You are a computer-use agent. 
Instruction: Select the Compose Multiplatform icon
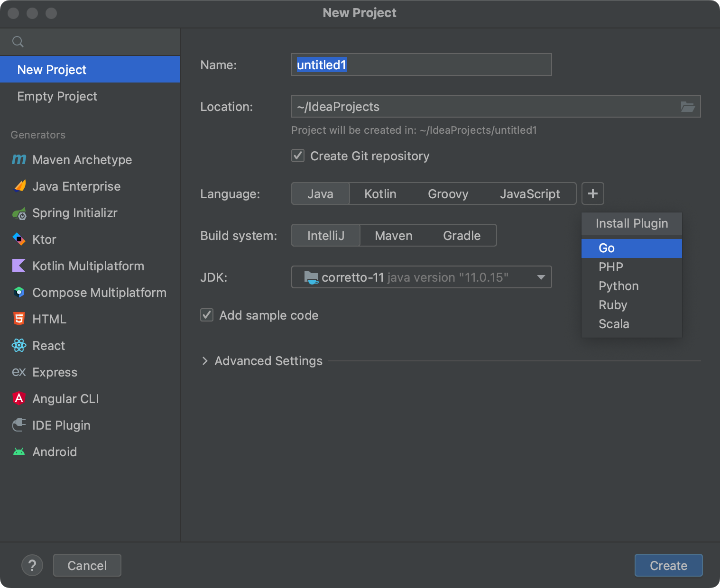18,293
